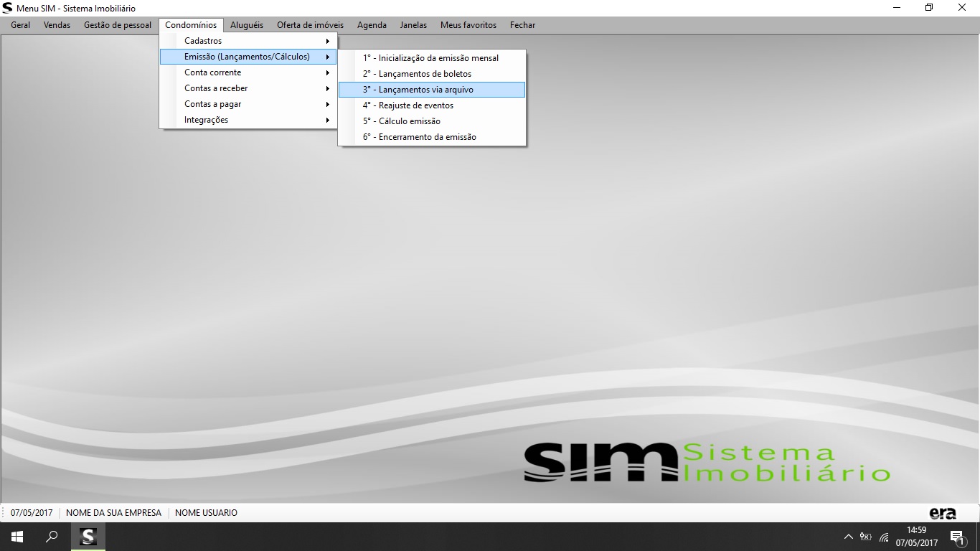Select 1° - Inicialização da emissão mensal
Viewport: 980px width, 551px height.
(x=432, y=58)
